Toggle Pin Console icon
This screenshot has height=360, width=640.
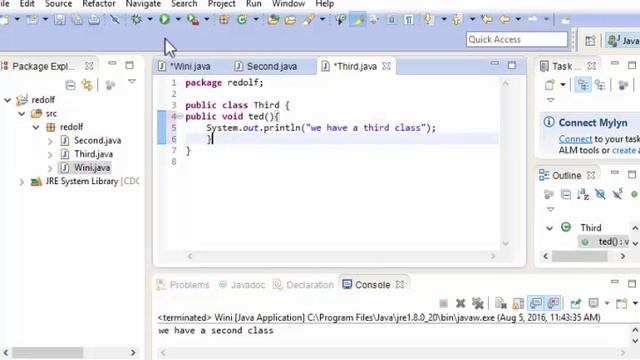coord(576,303)
